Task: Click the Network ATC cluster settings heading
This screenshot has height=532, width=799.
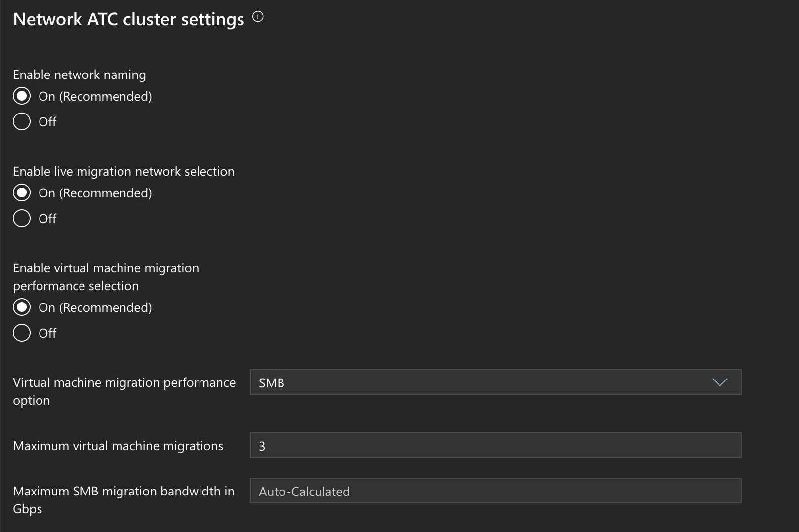Action: (128, 19)
